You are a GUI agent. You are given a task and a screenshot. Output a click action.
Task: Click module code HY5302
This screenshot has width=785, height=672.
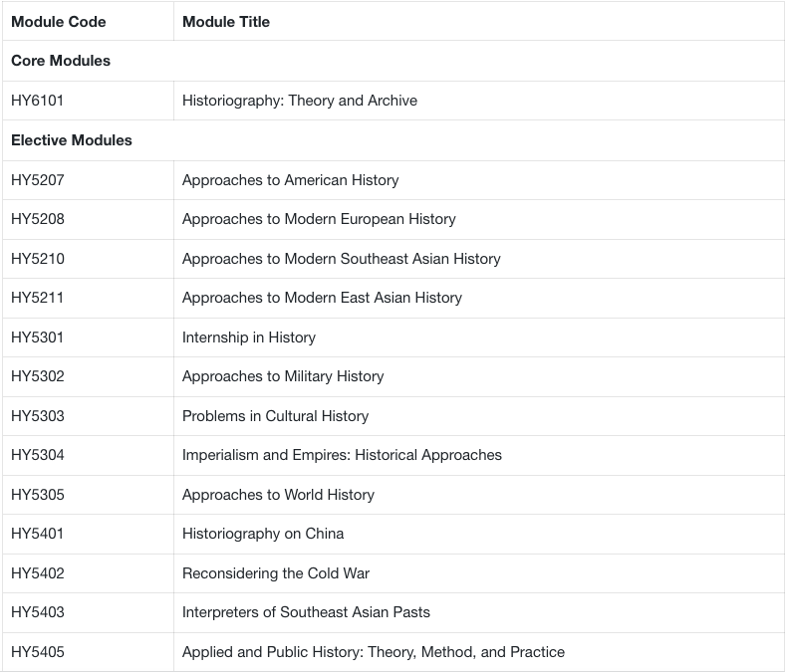pyautogui.click(x=38, y=376)
